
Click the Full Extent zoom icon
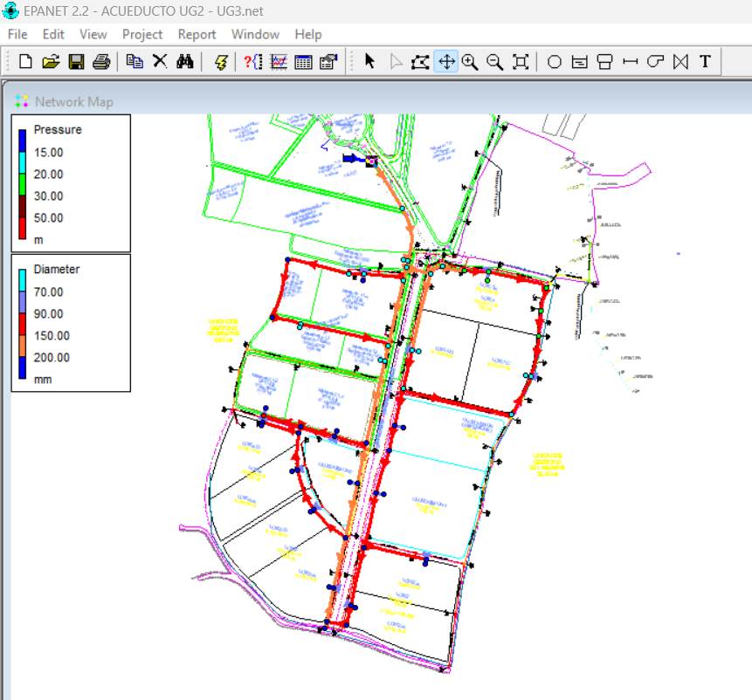[x=521, y=61]
